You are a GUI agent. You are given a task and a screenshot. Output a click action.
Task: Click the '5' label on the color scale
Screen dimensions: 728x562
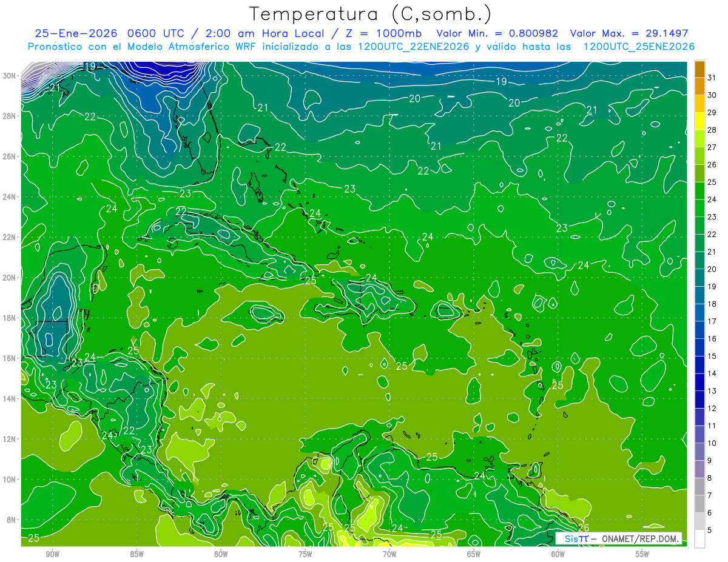click(x=710, y=530)
